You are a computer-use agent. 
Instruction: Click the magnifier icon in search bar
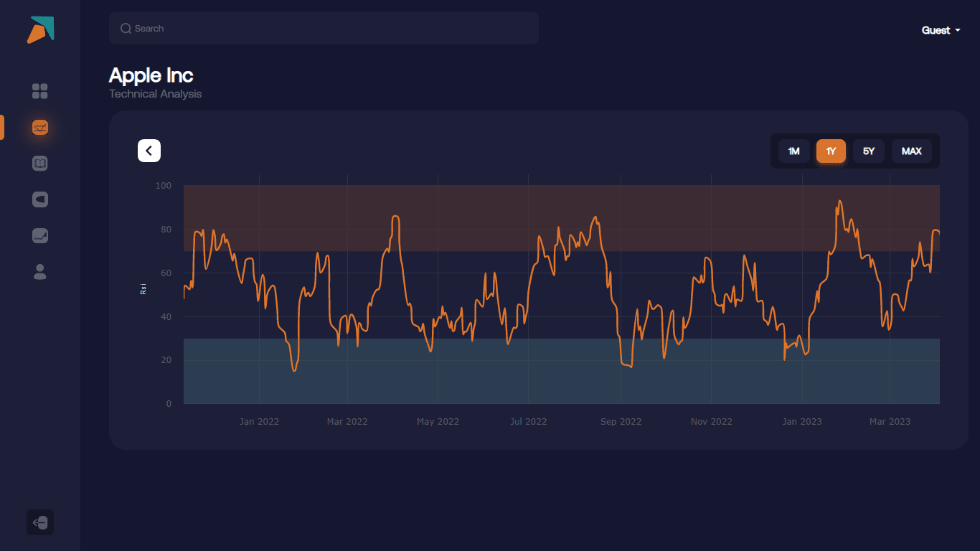pyautogui.click(x=126, y=29)
